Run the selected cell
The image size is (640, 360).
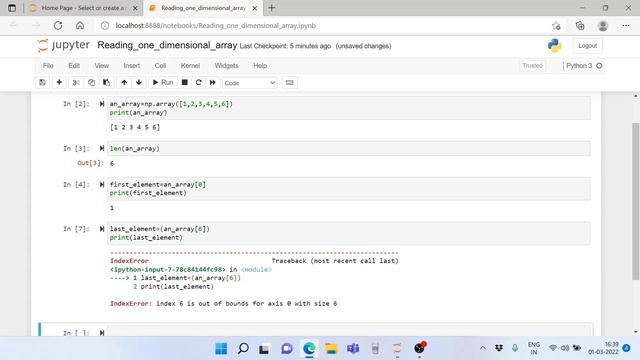click(x=163, y=82)
